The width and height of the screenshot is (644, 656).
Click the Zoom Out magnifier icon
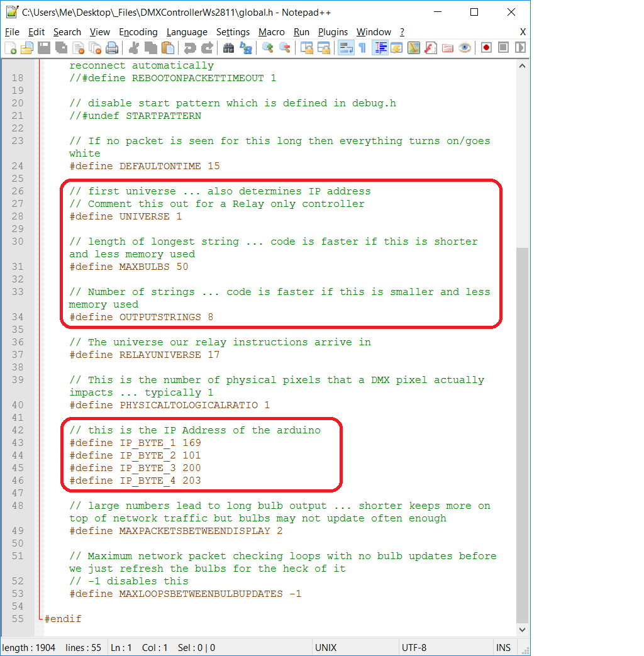(x=284, y=48)
